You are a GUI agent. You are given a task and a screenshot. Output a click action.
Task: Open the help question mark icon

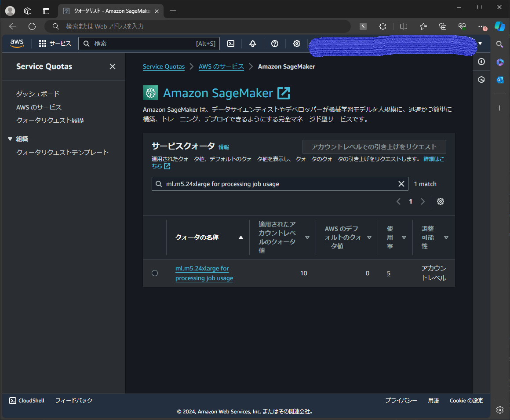tap(275, 44)
